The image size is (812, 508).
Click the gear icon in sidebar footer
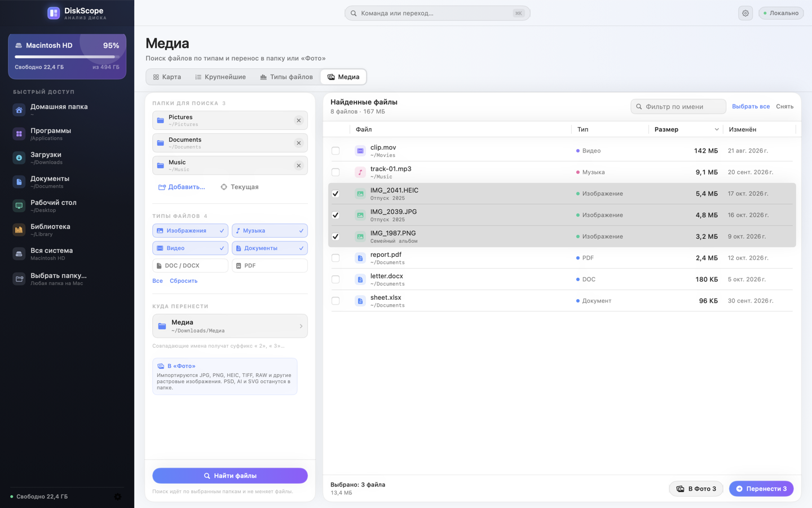pos(117,497)
